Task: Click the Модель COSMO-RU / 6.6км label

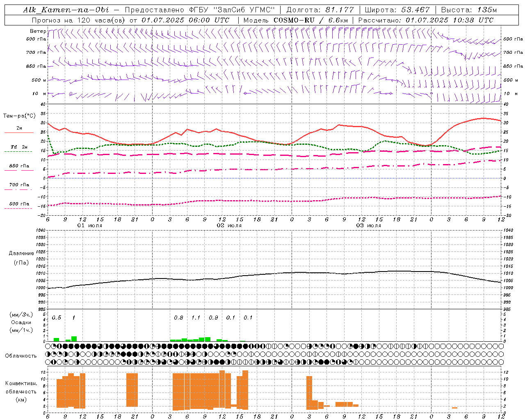Action: (295, 20)
